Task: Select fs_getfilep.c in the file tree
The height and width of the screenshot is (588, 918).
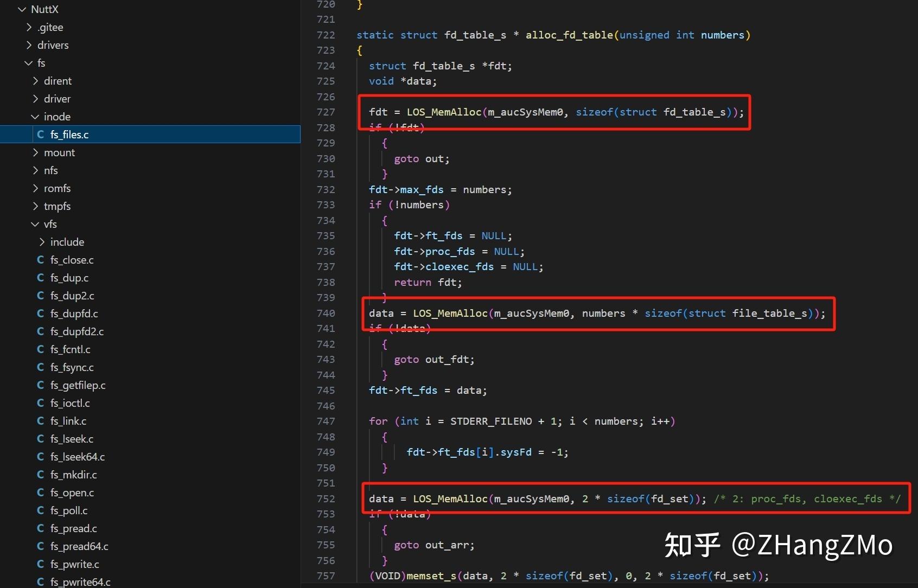Action: pyautogui.click(x=78, y=385)
